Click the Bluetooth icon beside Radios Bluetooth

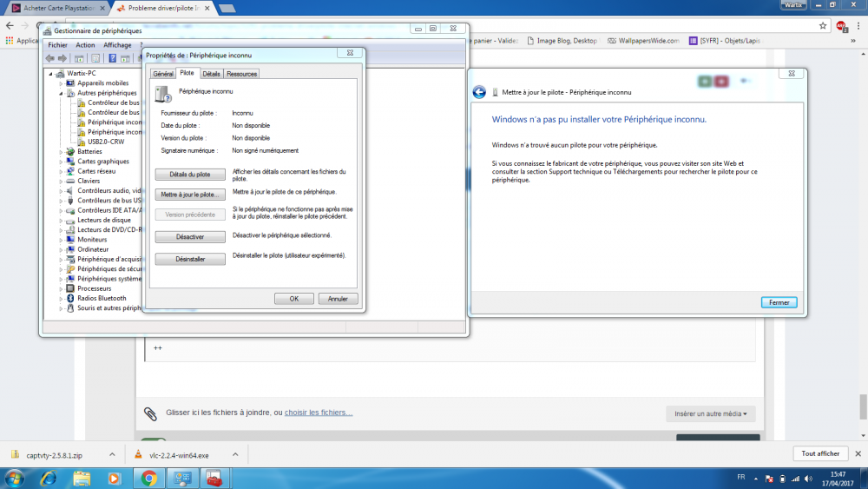coord(72,298)
